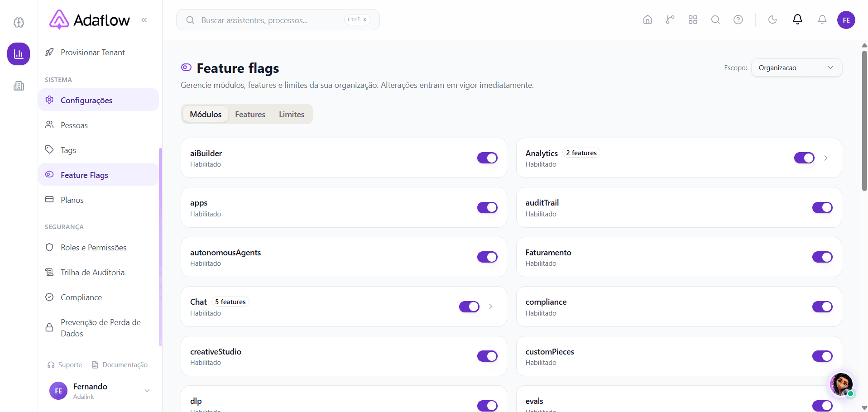Click the home icon in top bar
Viewport: 868px width, 412px height.
click(647, 19)
